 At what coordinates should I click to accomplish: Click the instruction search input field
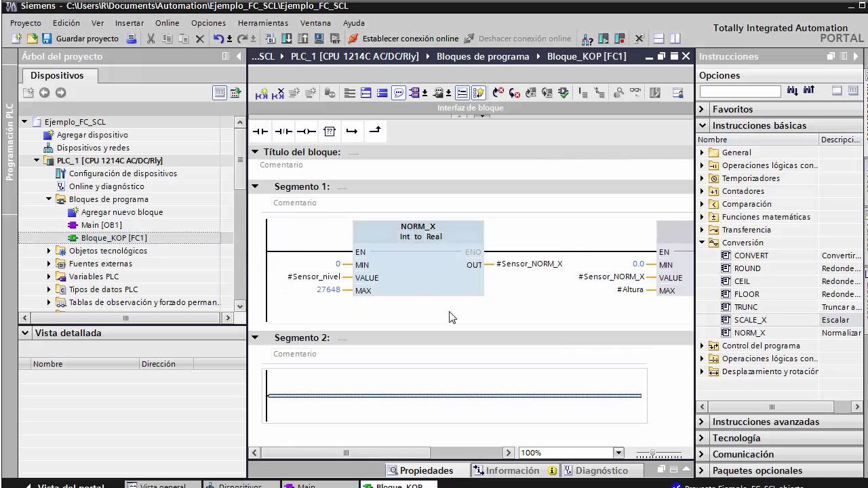point(741,91)
